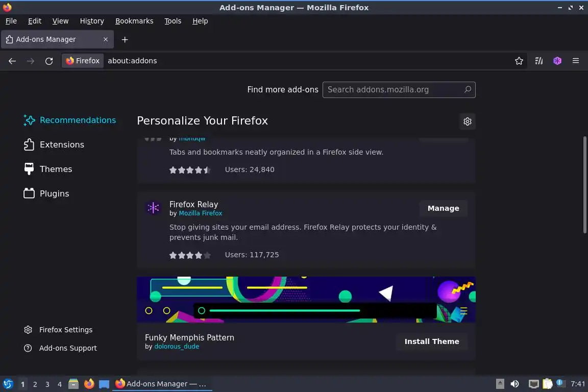
Task: Click the page vertical scrollbar
Action: coord(584,185)
